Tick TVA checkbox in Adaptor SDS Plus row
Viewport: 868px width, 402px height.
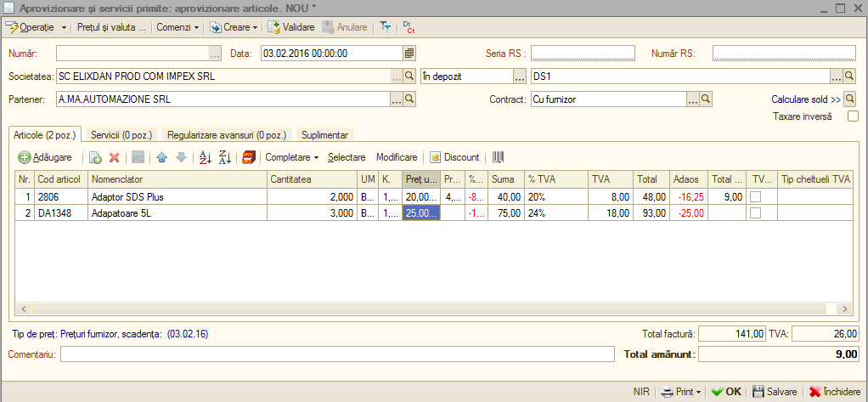coord(754,196)
